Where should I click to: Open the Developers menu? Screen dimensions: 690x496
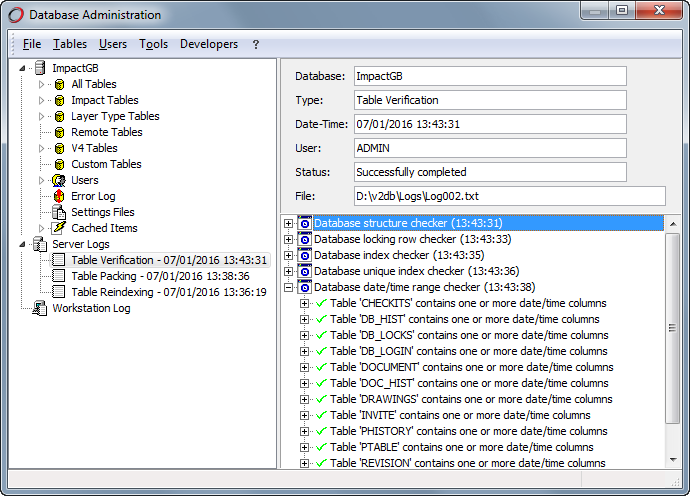pyautogui.click(x=209, y=44)
